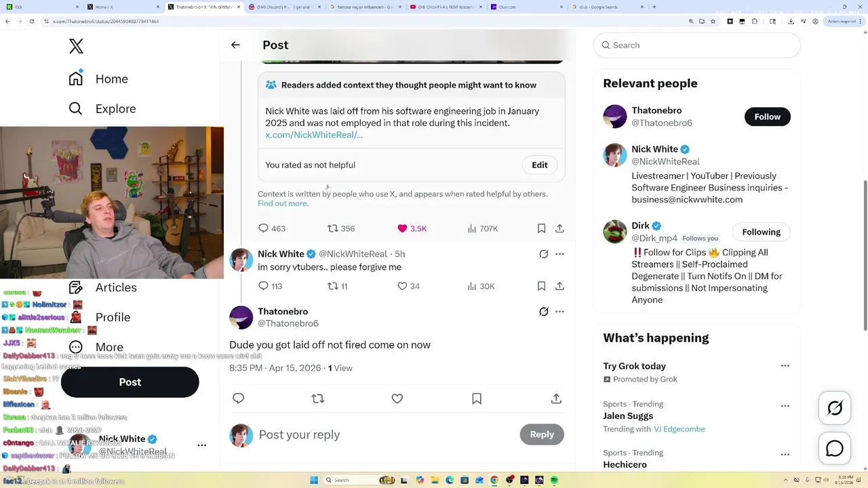
Task: Share the main post with 707K views
Action: tap(559, 228)
